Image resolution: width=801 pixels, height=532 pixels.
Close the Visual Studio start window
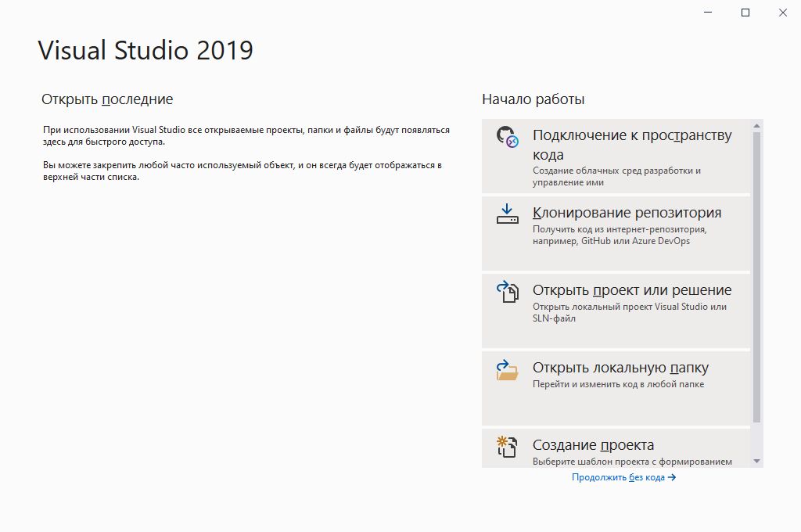click(x=782, y=13)
